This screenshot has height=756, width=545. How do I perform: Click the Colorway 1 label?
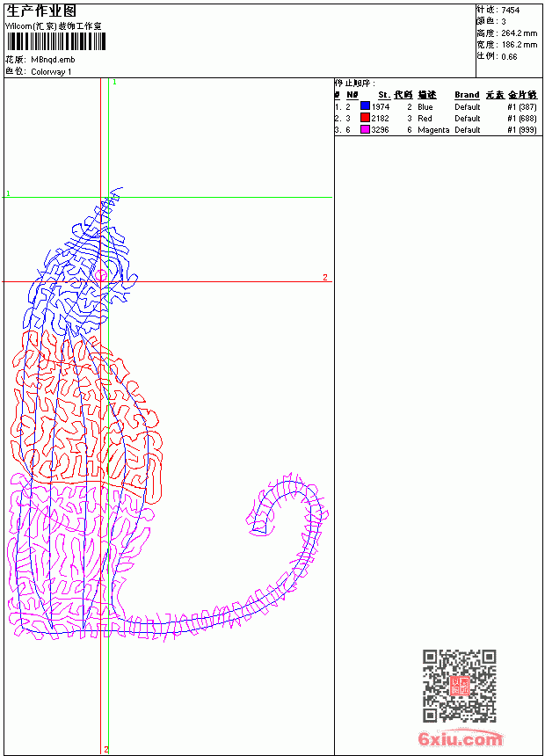(x=51, y=72)
